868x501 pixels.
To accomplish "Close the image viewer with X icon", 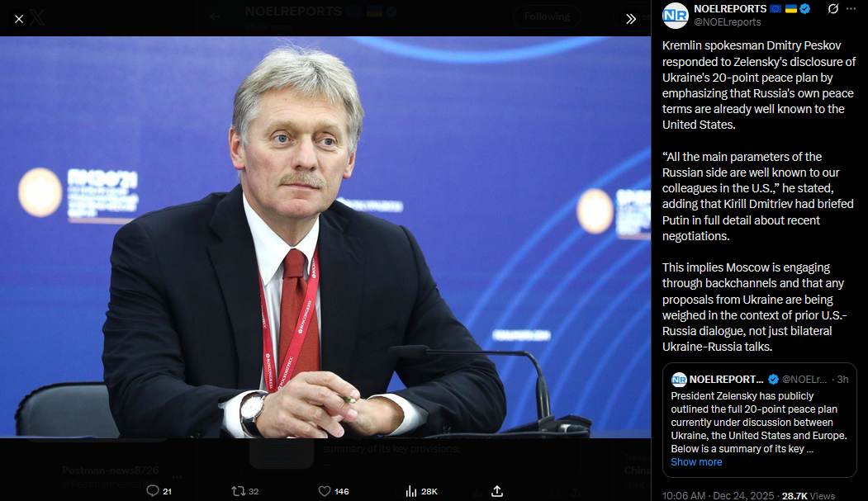I will [19, 19].
